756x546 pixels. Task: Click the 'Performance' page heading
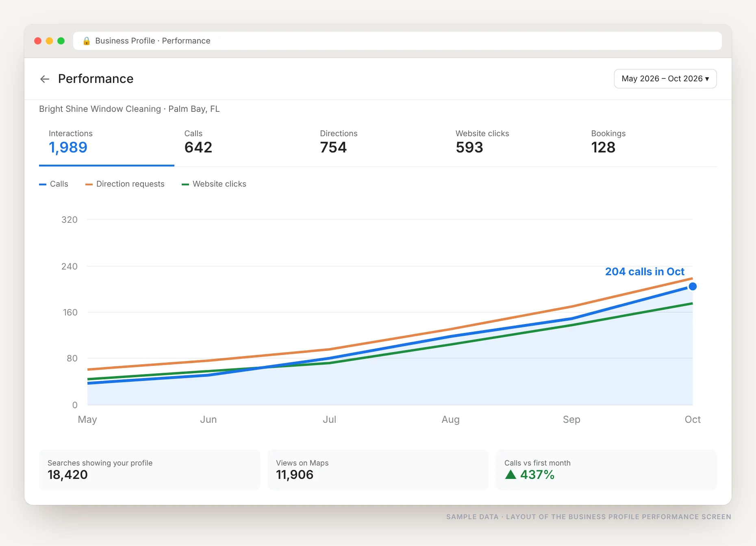96,79
